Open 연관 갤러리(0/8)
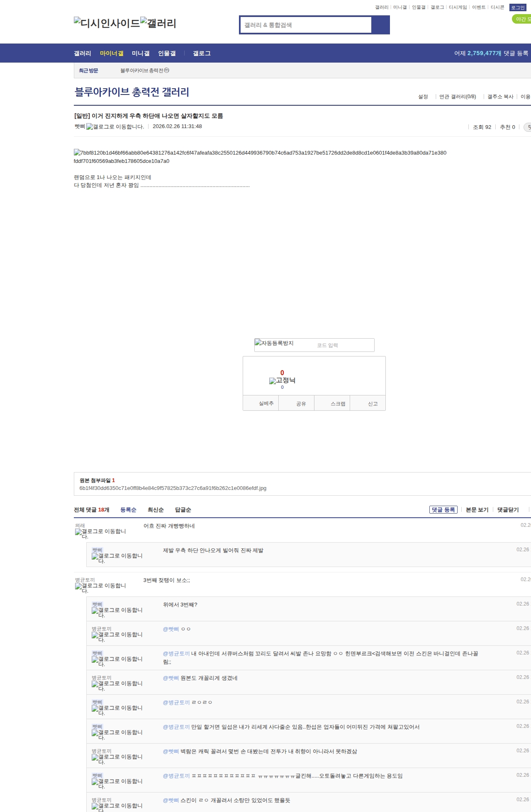Viewport: 531px width, 812px height. pyautogui.click(x=458, y=97)
